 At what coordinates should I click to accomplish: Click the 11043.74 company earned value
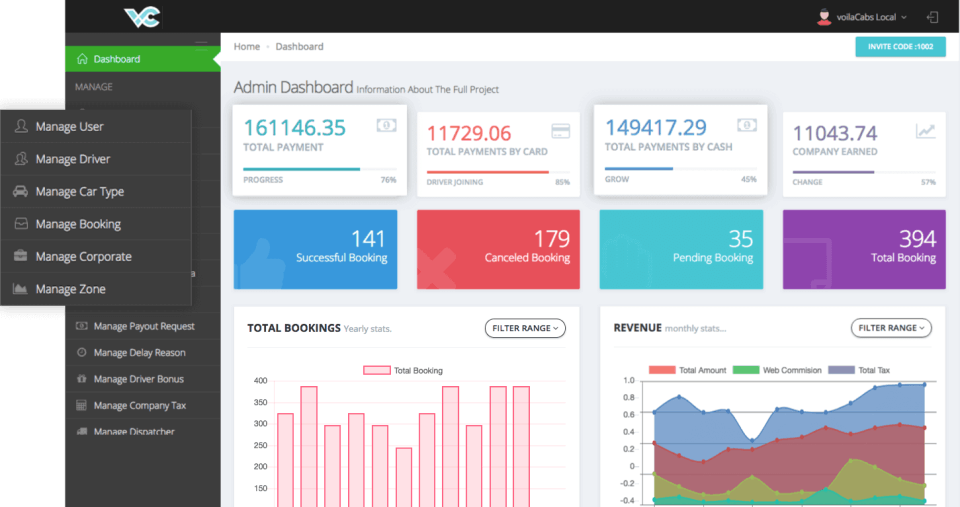point(835,133)
